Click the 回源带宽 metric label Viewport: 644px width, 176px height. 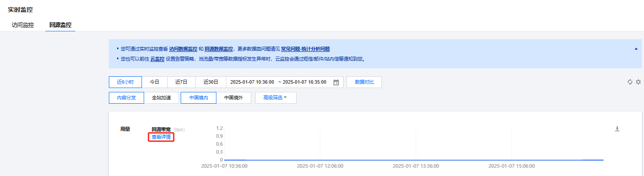[161, 129]
